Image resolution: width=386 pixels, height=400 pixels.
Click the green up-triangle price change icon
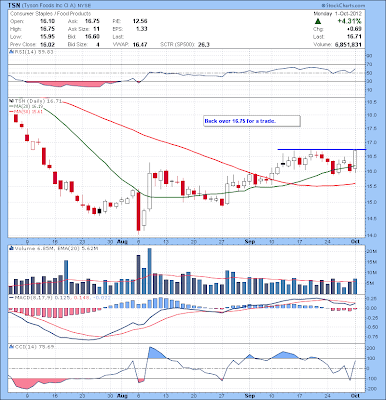pyautogui.click(x=318, y=21)
